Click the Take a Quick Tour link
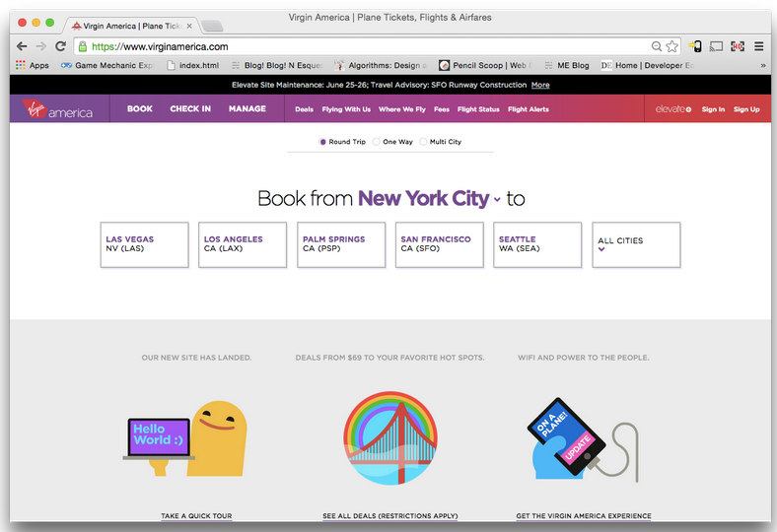The height and width of the screenshot is (532, 777). click(196, 515)
